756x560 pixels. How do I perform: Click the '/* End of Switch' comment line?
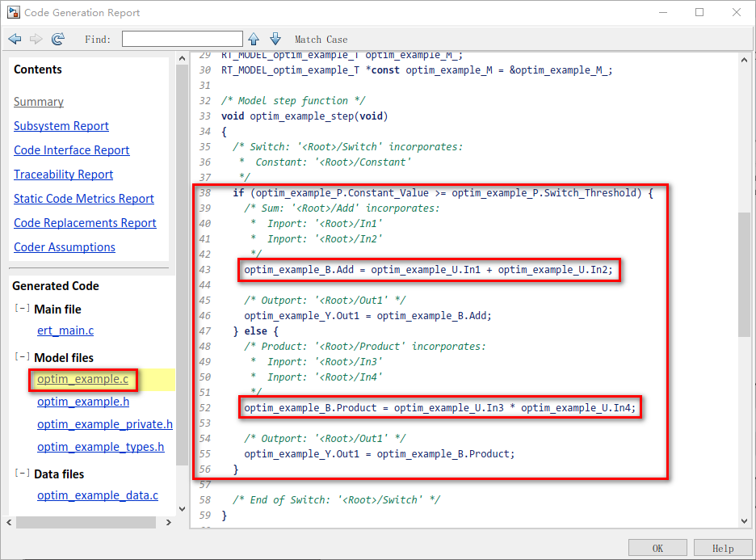[336, 500]
